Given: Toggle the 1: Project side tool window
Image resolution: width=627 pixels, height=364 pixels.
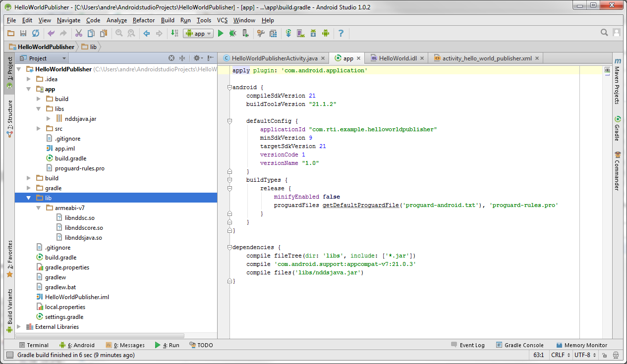Looking at the screenshot, I should tap(9, 73).
